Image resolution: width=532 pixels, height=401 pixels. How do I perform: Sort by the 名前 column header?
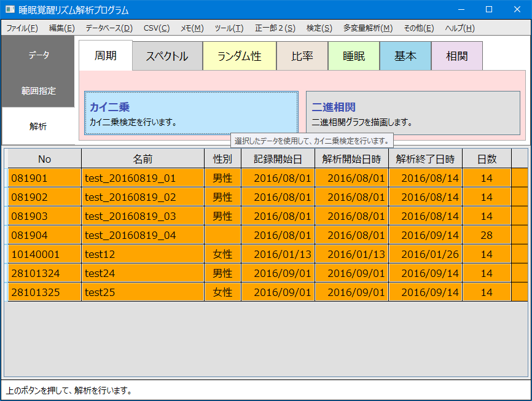point(143,159)
